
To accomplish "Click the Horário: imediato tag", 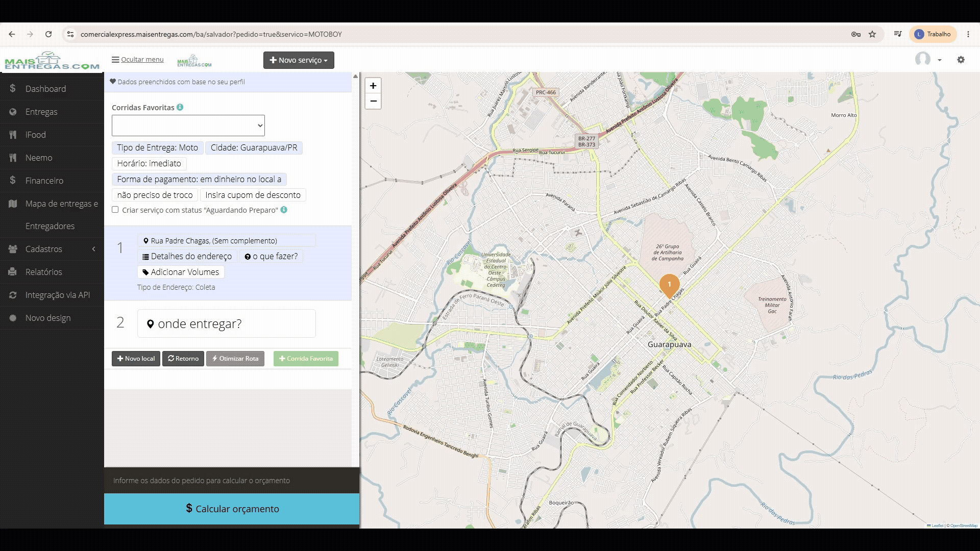I will (x=149, y=164).
